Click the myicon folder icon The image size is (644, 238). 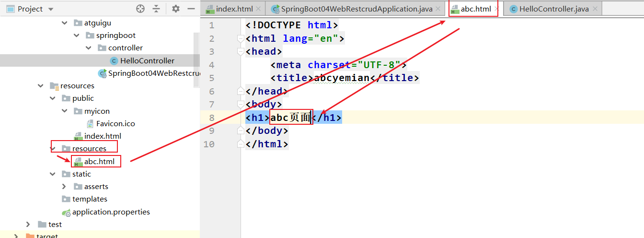[78, 111]
